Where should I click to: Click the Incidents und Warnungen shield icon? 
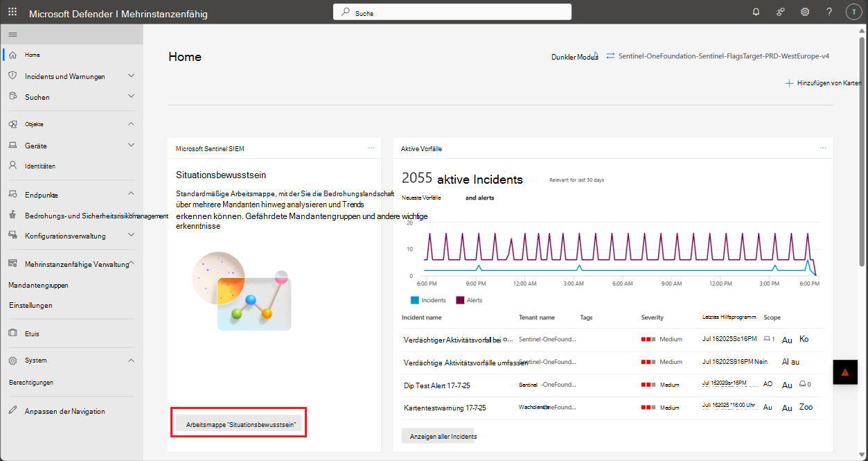[12, 76]
